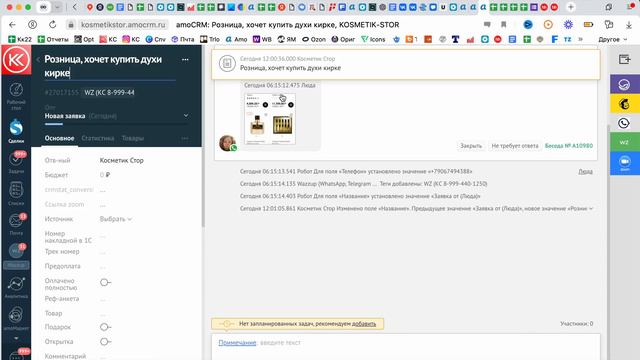Expand the truncated name-change log entry

591,209
